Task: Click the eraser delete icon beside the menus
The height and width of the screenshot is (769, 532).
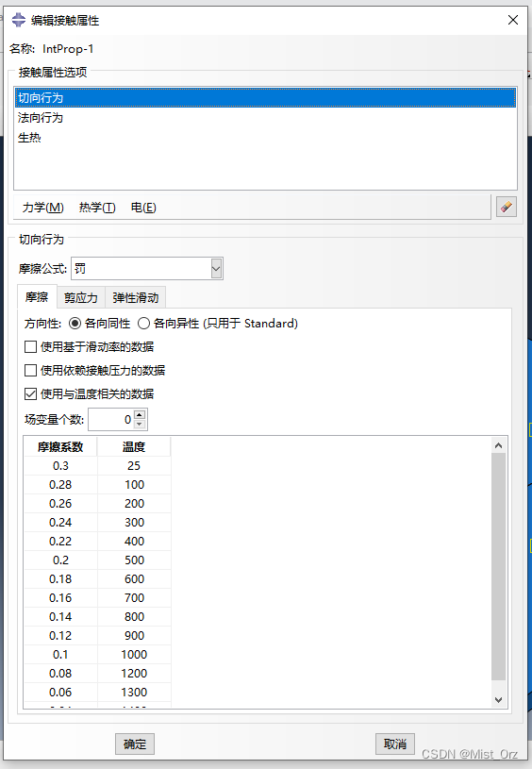Action: tap(506, 207)
